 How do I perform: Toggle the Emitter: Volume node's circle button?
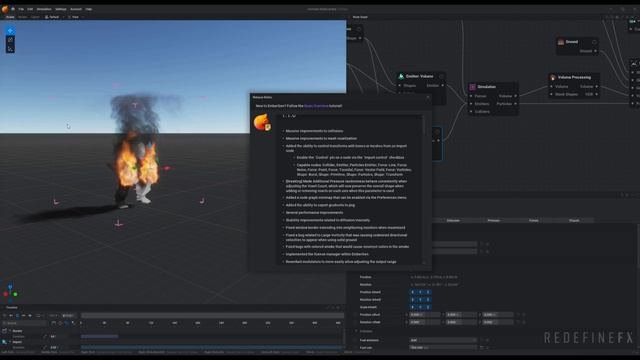(x=441, y=76)
